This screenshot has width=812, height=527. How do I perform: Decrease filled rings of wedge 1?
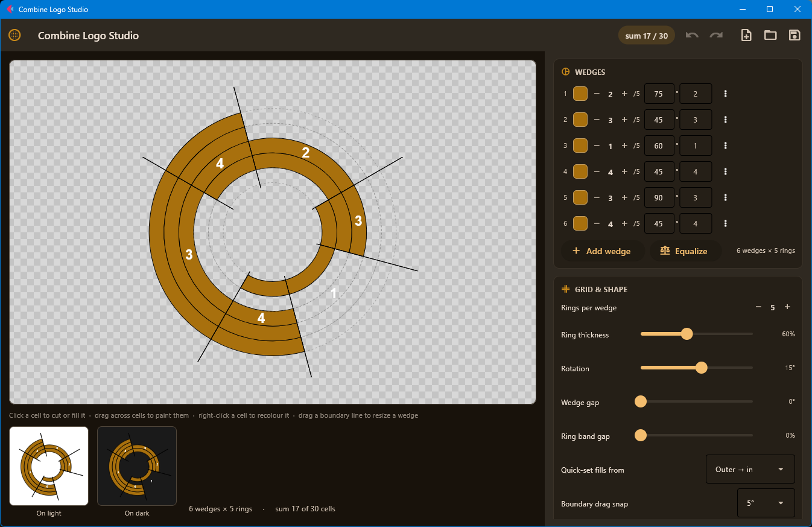click(x=597, y=94)
